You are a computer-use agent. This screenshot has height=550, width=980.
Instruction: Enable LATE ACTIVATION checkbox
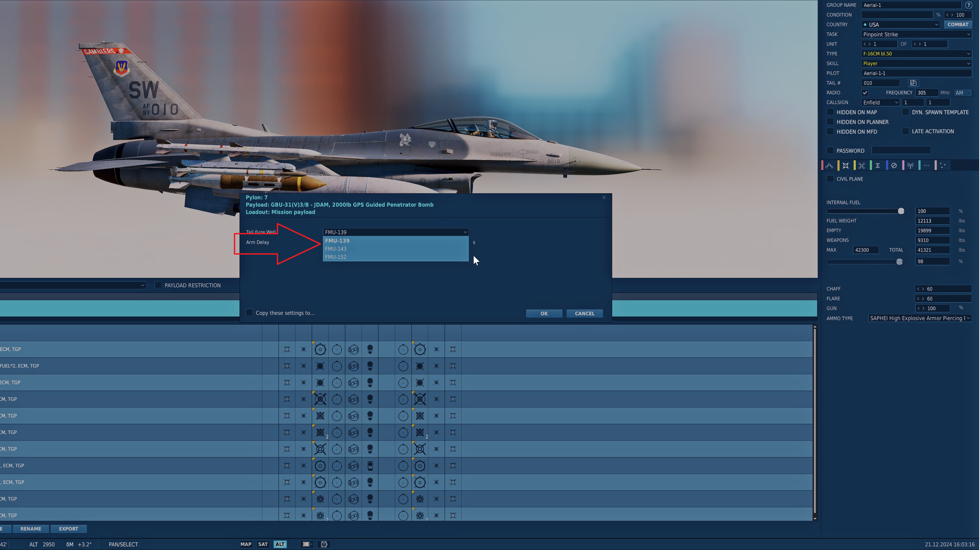point(906,131)
